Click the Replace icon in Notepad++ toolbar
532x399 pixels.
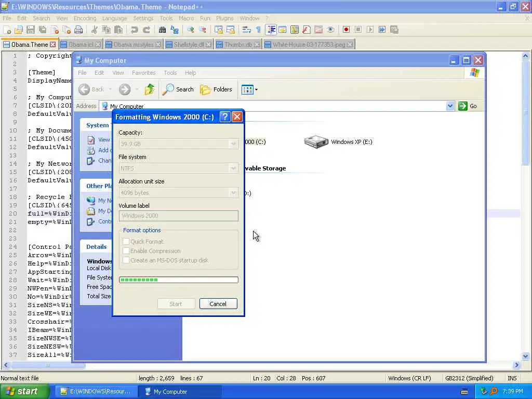pos(175,30)
